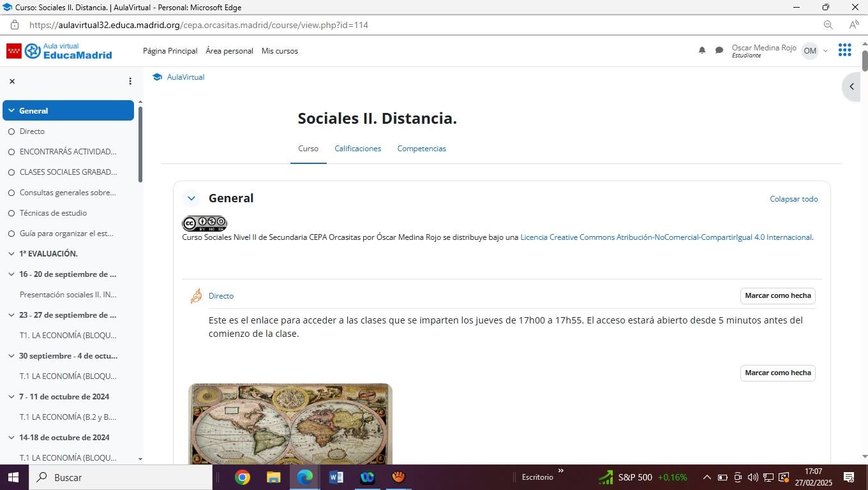Switch to the Competencias tab
Screen dimensions: 868x490
click(422, 149)
